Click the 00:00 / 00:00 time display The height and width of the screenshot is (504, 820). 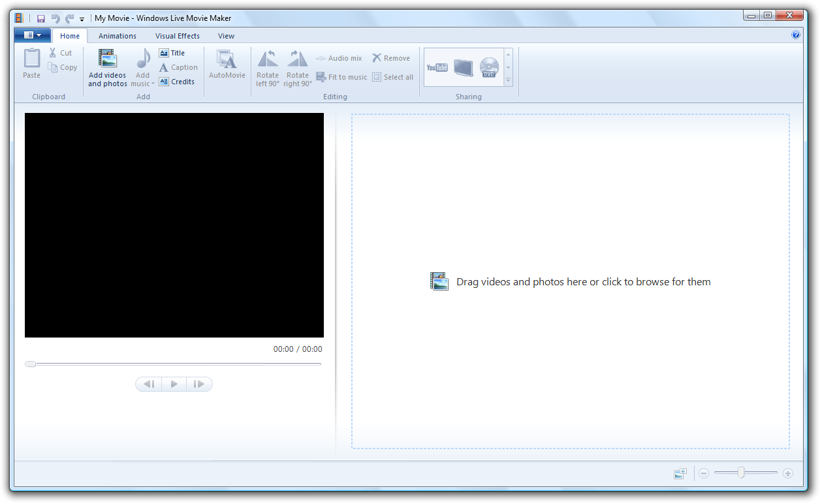click(x=298, y=349)
